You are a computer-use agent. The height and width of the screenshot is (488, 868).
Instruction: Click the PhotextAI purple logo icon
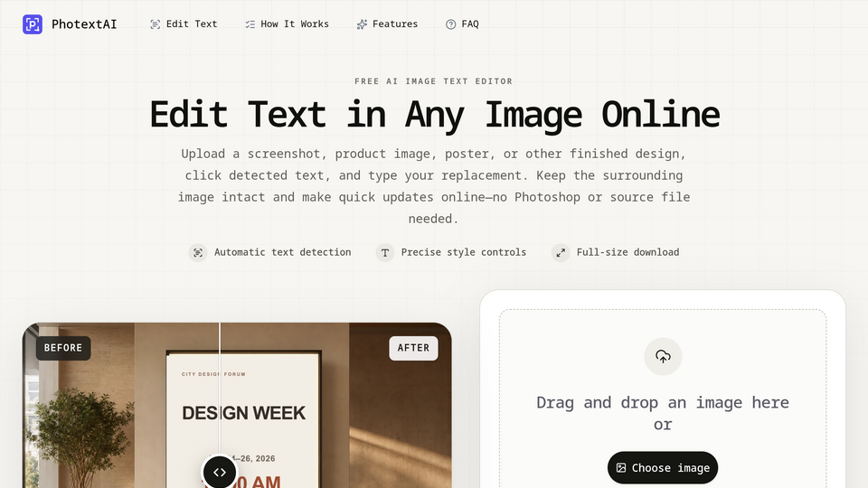pyautogui.click(x=33, y=24)
